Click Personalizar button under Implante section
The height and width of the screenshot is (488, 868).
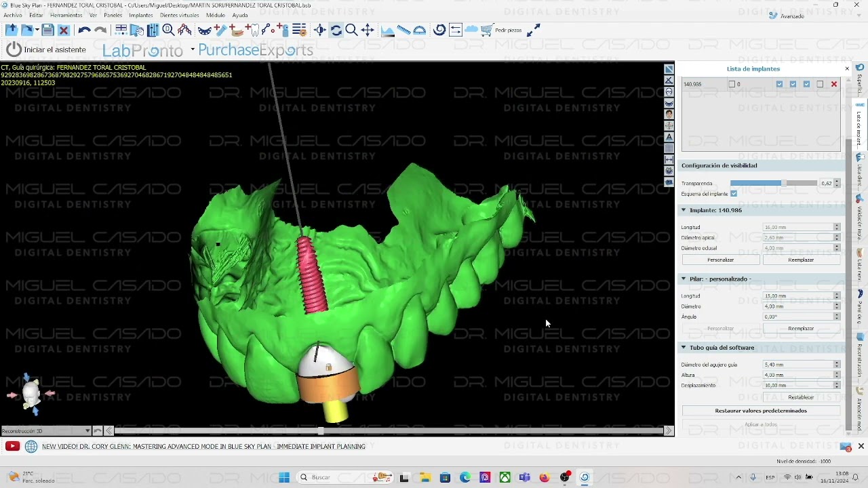click(x=720, y=260)
